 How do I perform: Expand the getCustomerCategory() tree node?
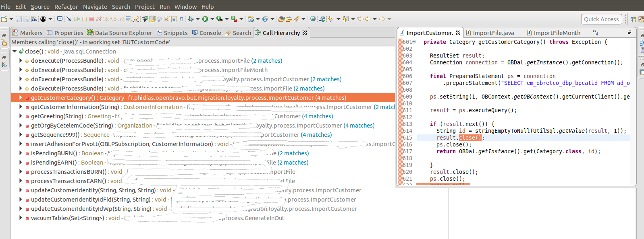(21, 98)
